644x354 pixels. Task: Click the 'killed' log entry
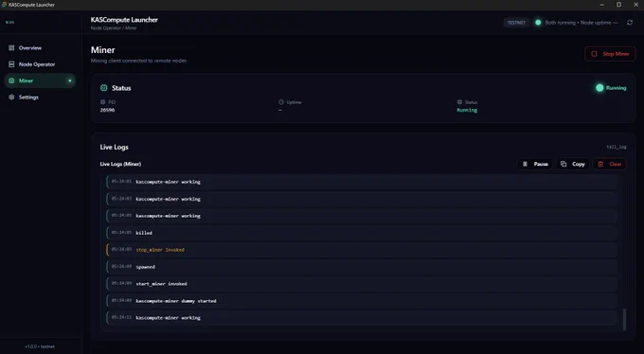[x=362, y=233]
